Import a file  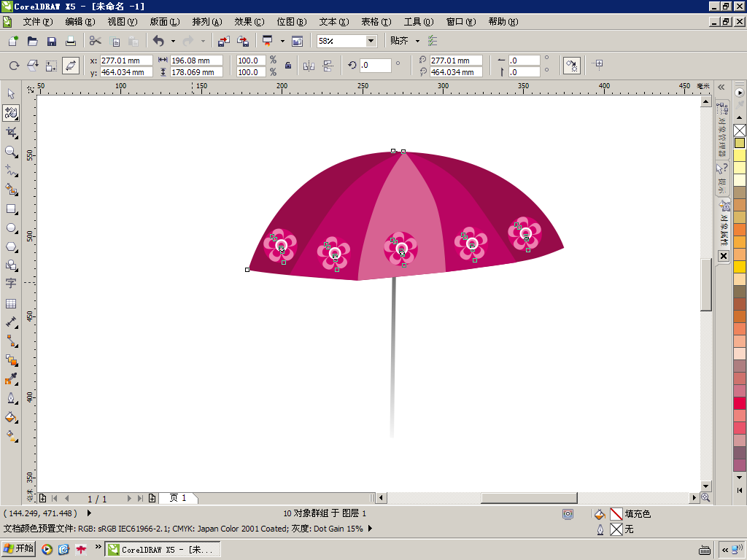click(x=223, y=41)
